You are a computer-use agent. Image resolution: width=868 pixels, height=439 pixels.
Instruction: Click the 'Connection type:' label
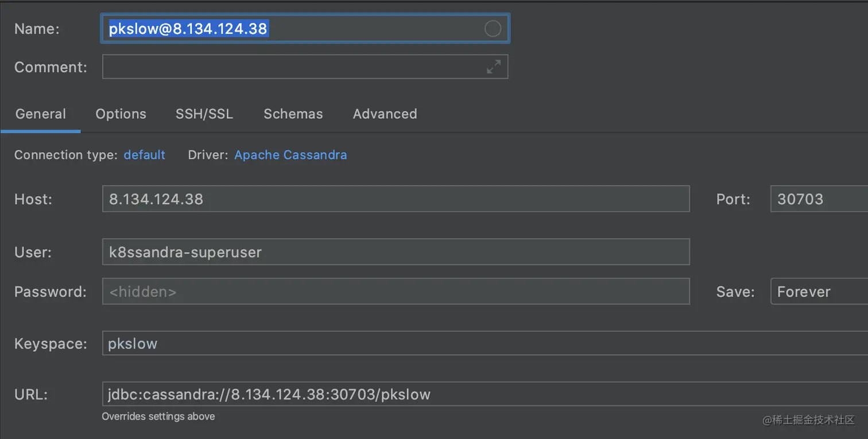tap(66, 155)
